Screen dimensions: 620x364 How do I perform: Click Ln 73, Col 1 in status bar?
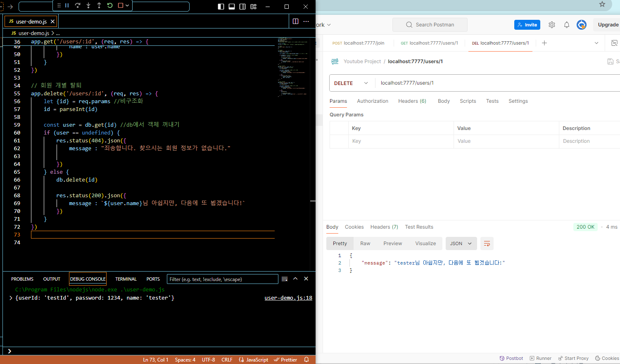tap(156, 360)
